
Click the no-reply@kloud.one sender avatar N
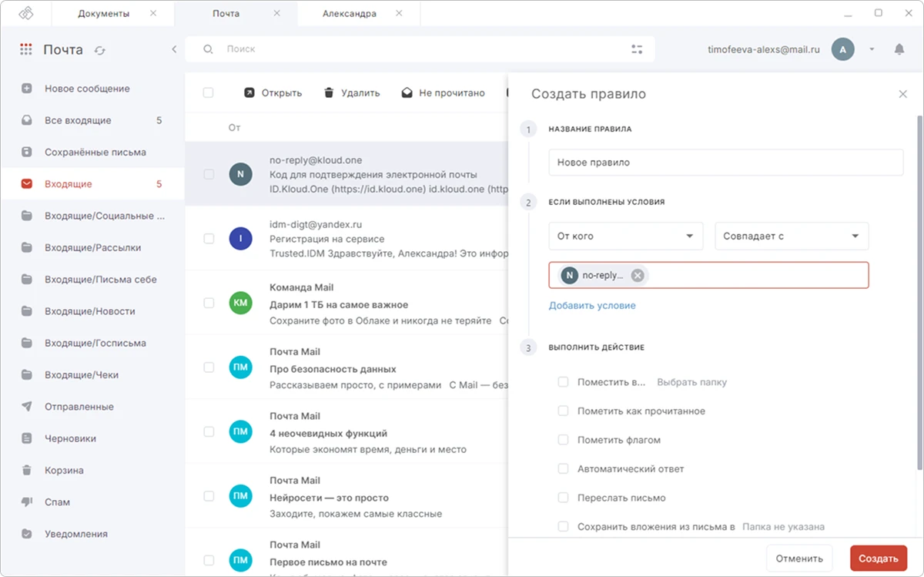240,175
